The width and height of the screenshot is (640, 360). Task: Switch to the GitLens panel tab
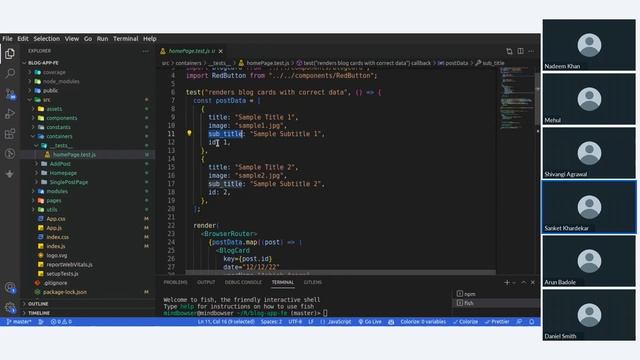click(x=313, y=282)
